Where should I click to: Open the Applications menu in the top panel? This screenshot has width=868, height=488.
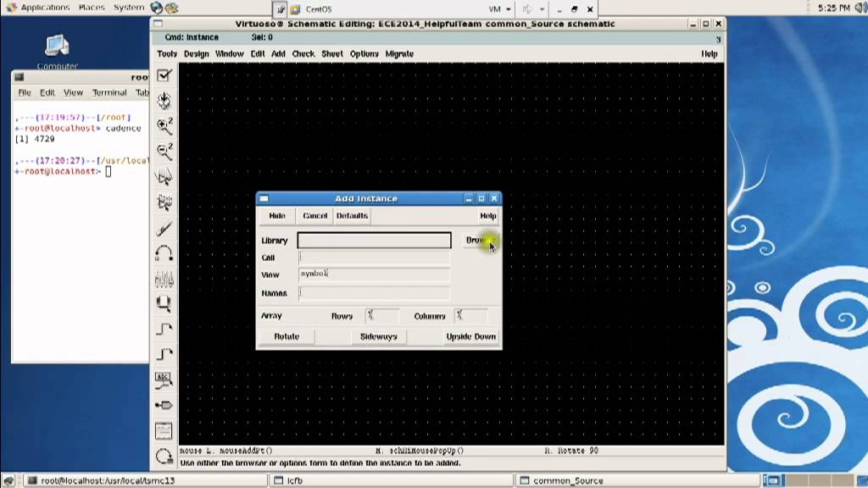pos(45,7)
